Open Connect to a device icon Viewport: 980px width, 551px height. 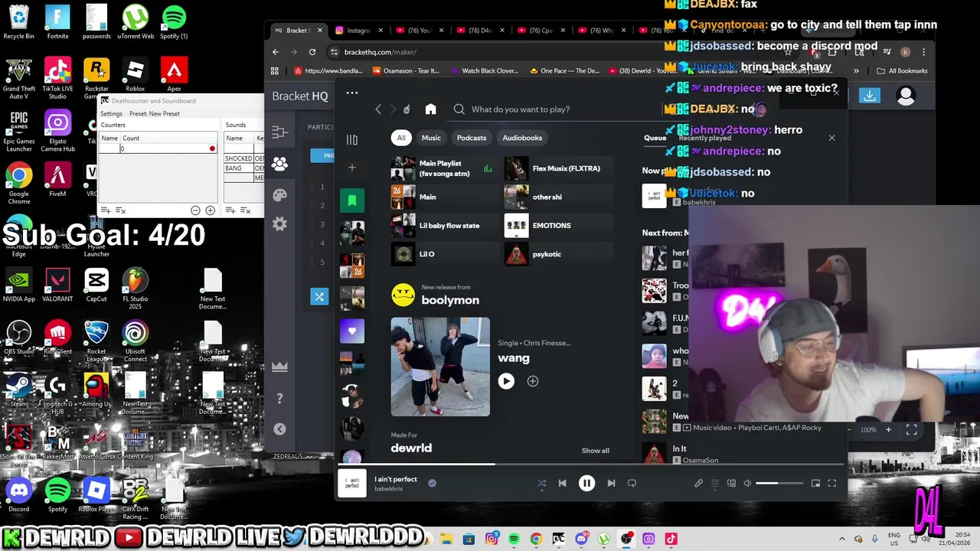coord(731,483)
